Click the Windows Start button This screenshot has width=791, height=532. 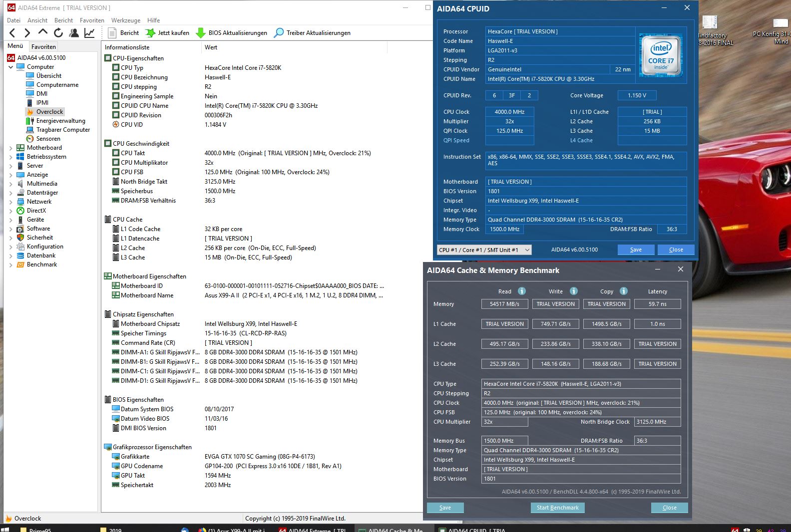5,529
